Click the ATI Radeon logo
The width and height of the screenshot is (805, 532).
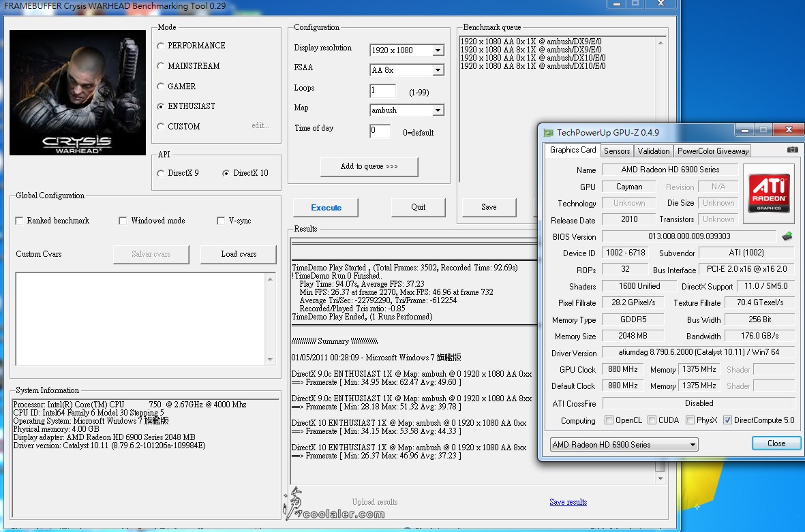click(x=769, y=193)
